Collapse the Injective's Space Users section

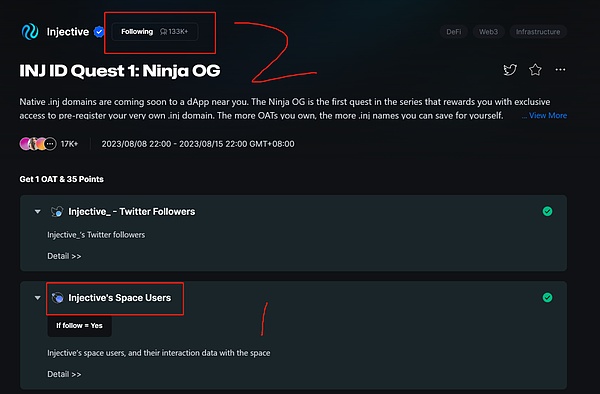pos(38,298)
